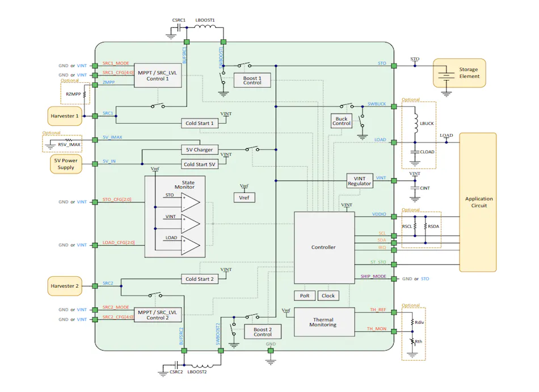This screenshot has width=539, height=392.
Task: Click the LBUCK inductor symbol
Action: click(416, 123)
